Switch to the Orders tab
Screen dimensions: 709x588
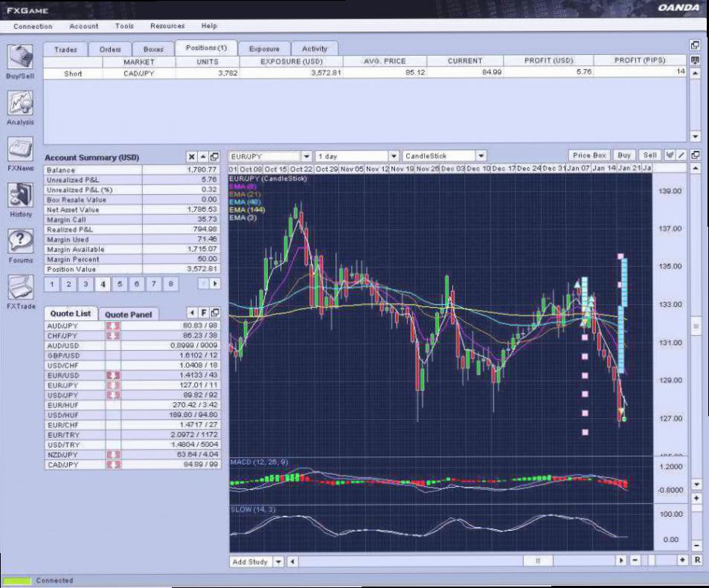[110, 49]
